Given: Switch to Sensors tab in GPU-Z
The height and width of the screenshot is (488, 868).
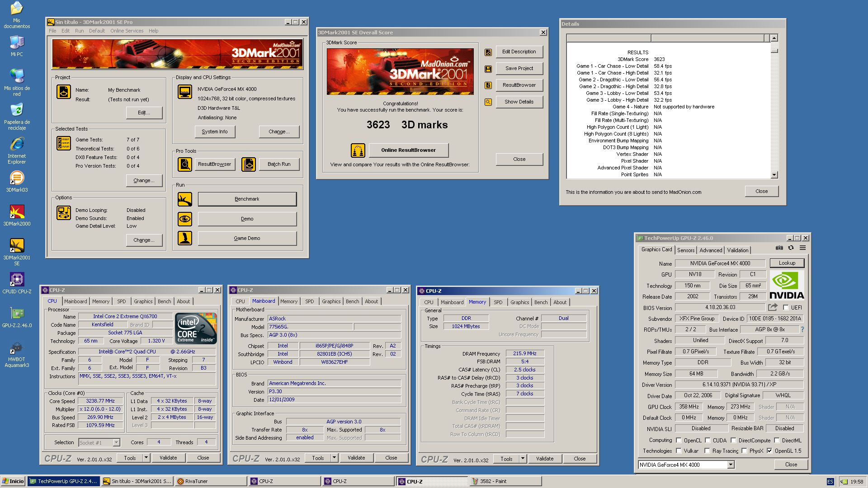Looking at the screenshot, I should click(686, 250).
